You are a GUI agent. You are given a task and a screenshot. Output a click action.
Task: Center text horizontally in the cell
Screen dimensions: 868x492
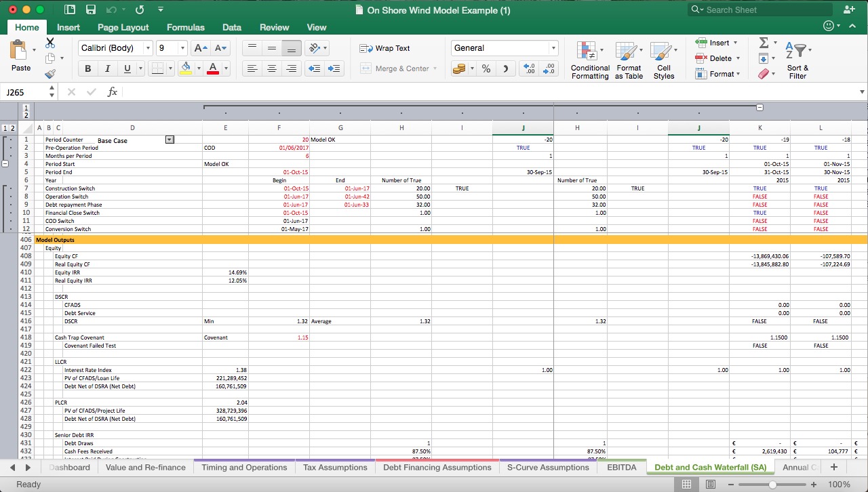click(272, 68)
